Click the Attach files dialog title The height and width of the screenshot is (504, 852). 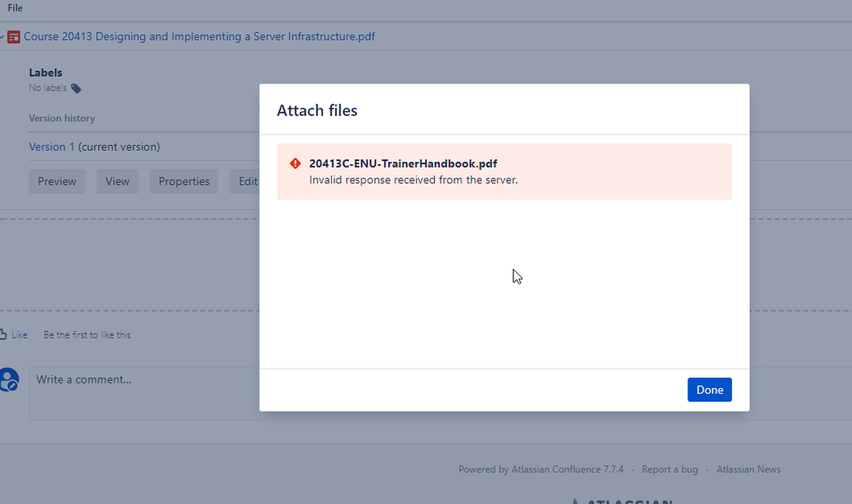point(316,110)
